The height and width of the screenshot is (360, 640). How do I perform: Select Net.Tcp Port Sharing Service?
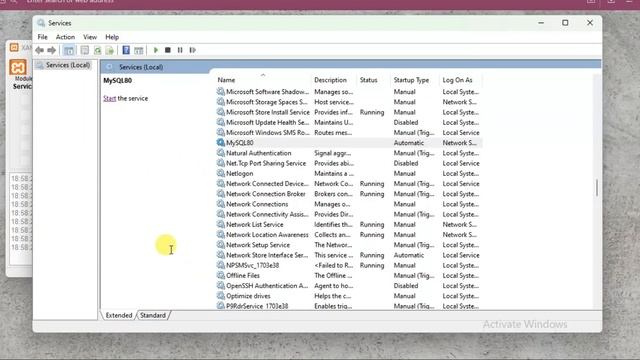coord(349,163)
